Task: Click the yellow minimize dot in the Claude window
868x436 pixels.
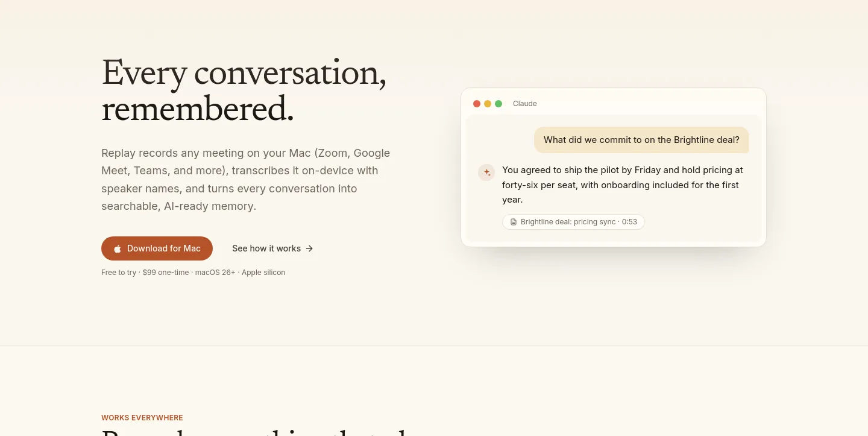Action: pyautogui.click(x=488, y=104)
